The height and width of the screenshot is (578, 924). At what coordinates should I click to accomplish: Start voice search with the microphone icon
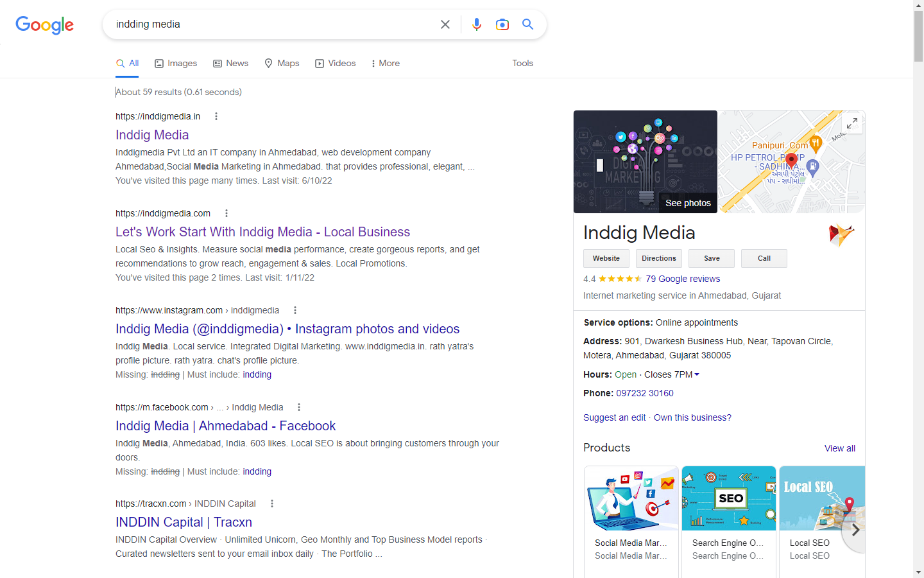coord(476,24)
